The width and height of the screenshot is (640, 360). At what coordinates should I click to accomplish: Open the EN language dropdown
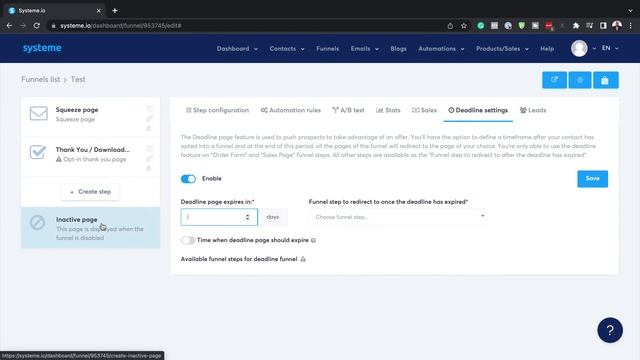pyautogui.click(x=610, y=48)
